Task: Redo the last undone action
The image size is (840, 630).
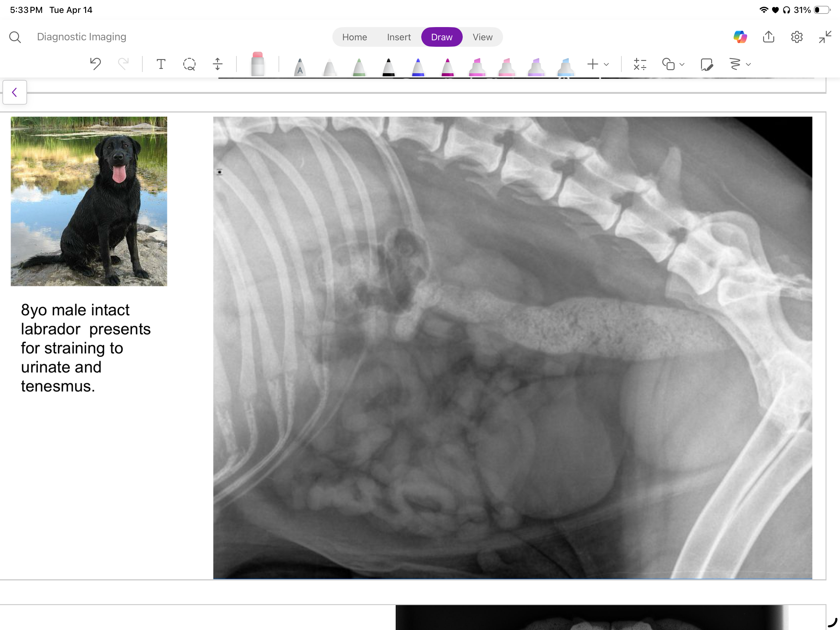Action: (123, 63)
